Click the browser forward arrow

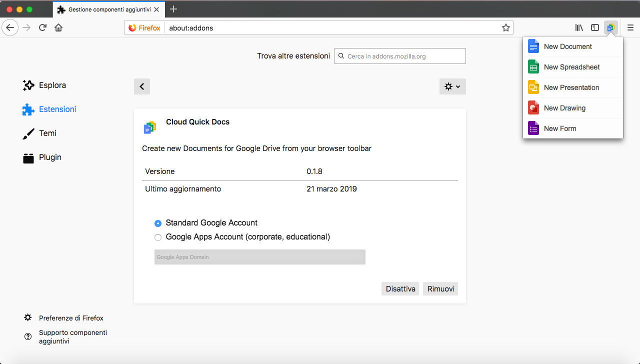pos(27,28)
